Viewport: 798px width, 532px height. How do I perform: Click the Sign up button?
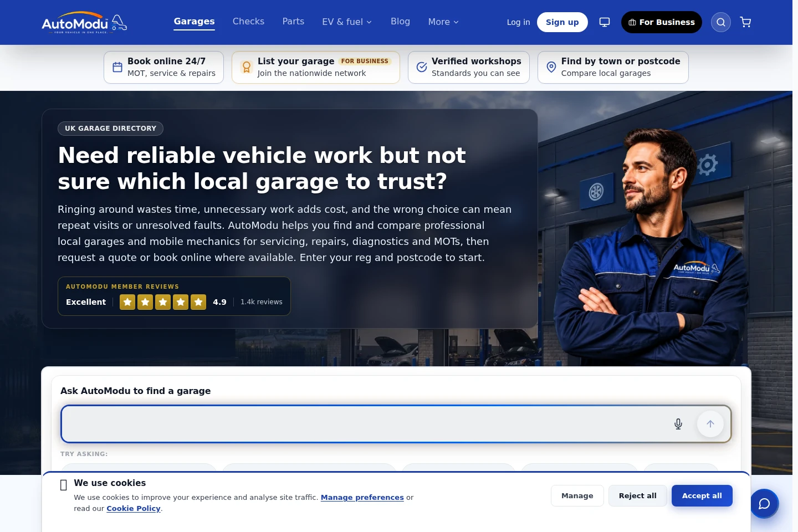coord(562,22)
